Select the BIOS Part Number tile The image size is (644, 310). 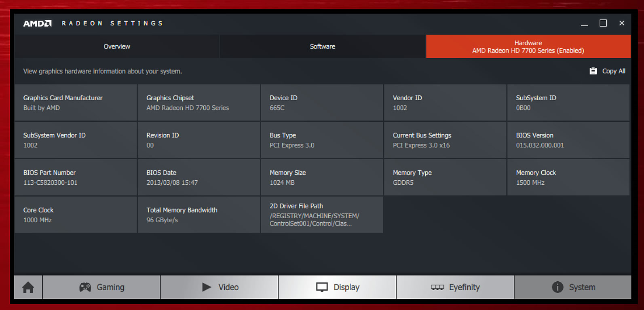click(x=76, y=177)
